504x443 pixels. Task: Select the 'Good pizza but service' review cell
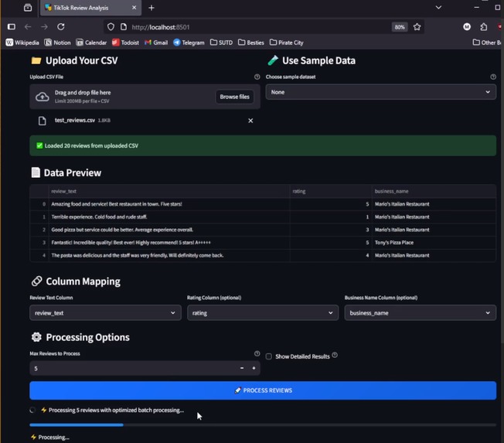tap(169, 230)
